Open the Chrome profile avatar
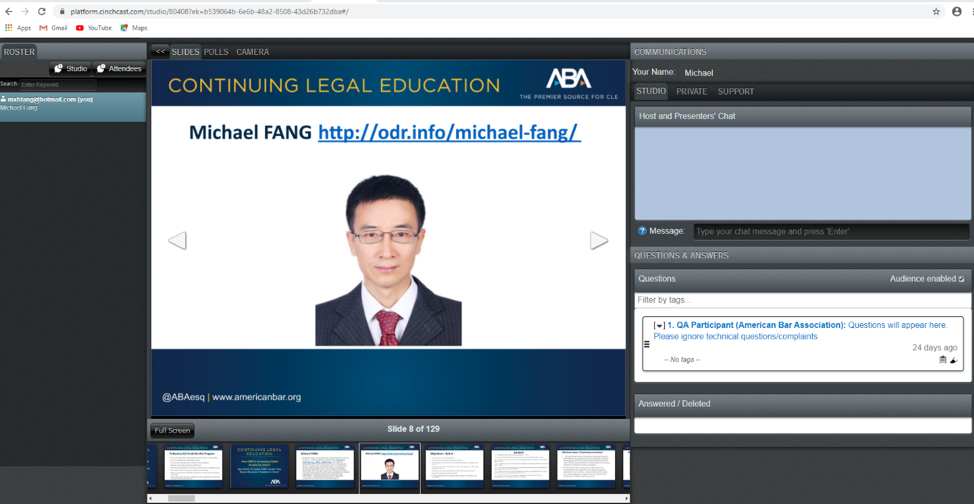 point(957,11)
